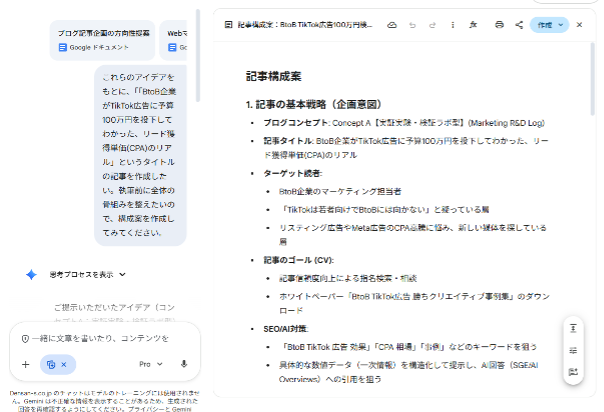Click the chat panel scrollbar

pos(198,55)
